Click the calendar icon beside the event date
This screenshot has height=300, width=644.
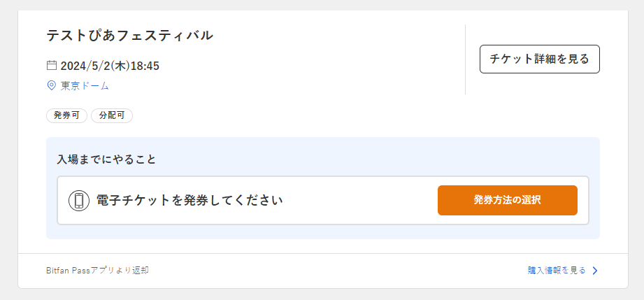[x=51, y=66]
